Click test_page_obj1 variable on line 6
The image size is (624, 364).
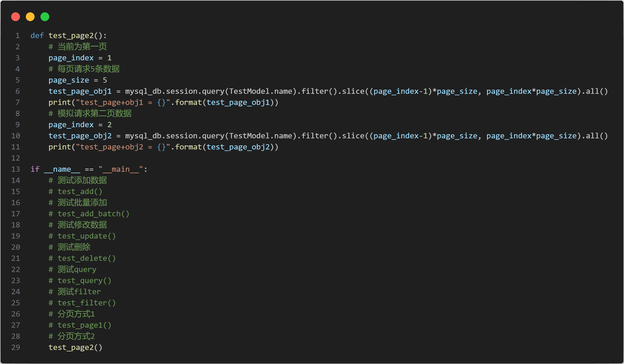coord(80,91)
